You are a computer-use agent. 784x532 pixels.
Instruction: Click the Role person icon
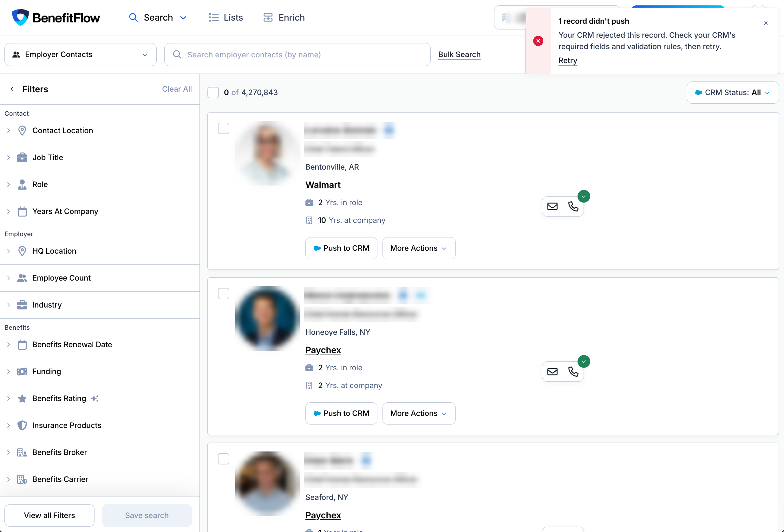[22, 185]
